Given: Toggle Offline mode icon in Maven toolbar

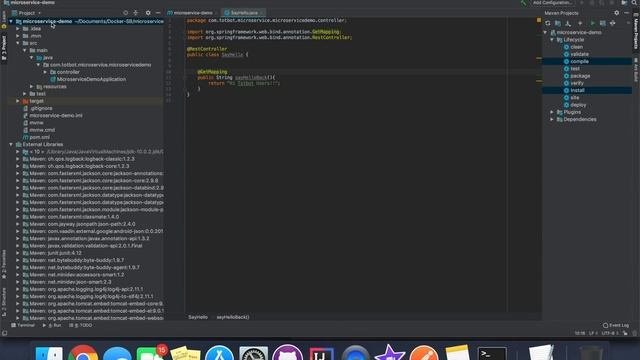Looking at the screenshot, I should (x=613, y=23).
